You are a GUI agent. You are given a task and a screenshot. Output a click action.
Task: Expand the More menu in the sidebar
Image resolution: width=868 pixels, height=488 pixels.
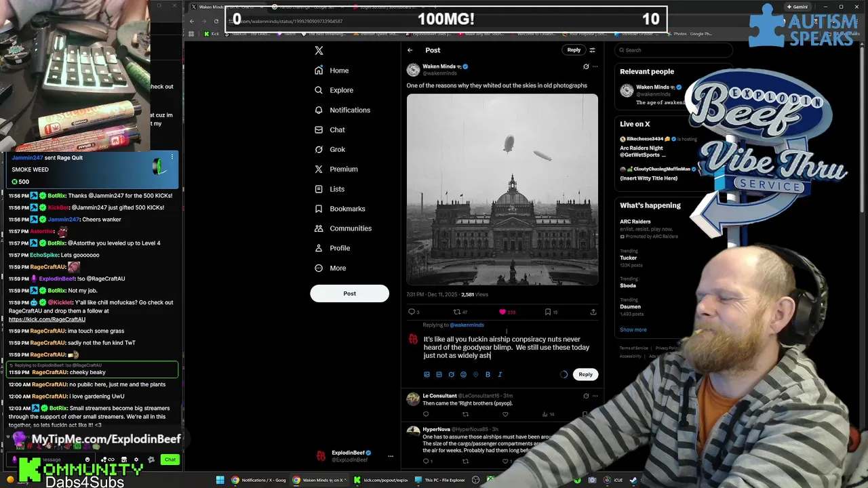click(x=330, y=268)
